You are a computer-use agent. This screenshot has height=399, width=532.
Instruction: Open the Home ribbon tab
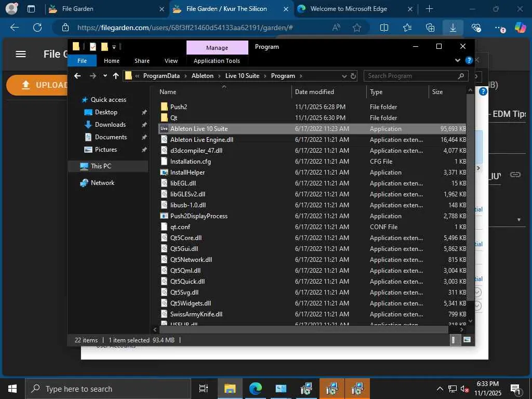112,61
